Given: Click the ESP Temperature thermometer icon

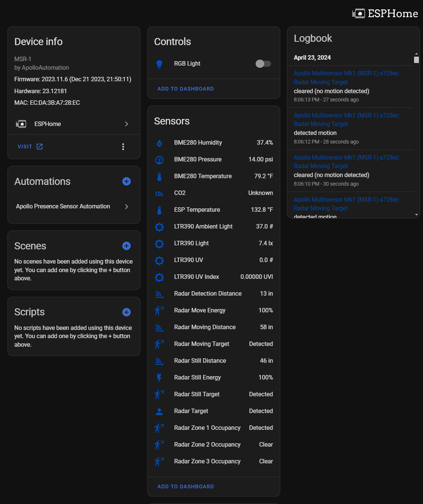Looking at the screenshot, I should tap(159, 210).
